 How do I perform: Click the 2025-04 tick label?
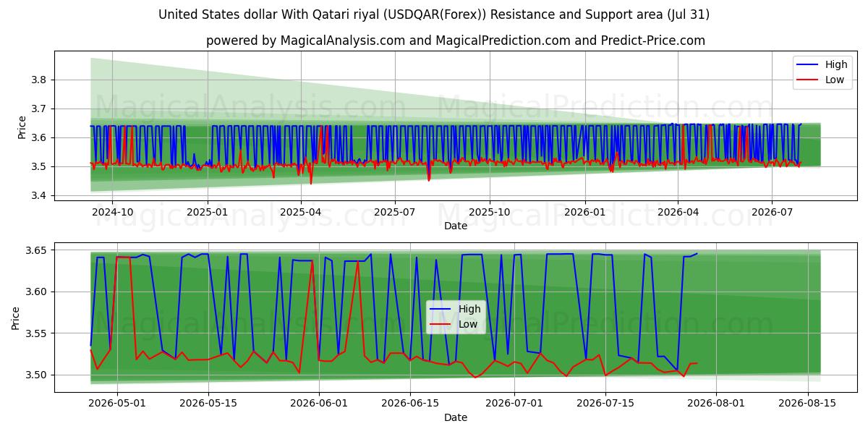[301, 212]
